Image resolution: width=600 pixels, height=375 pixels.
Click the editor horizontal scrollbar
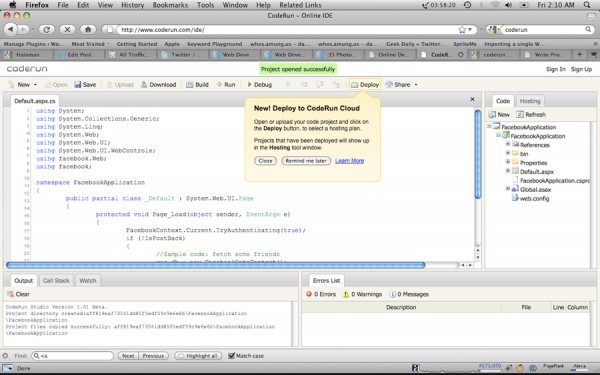(216, 265)
